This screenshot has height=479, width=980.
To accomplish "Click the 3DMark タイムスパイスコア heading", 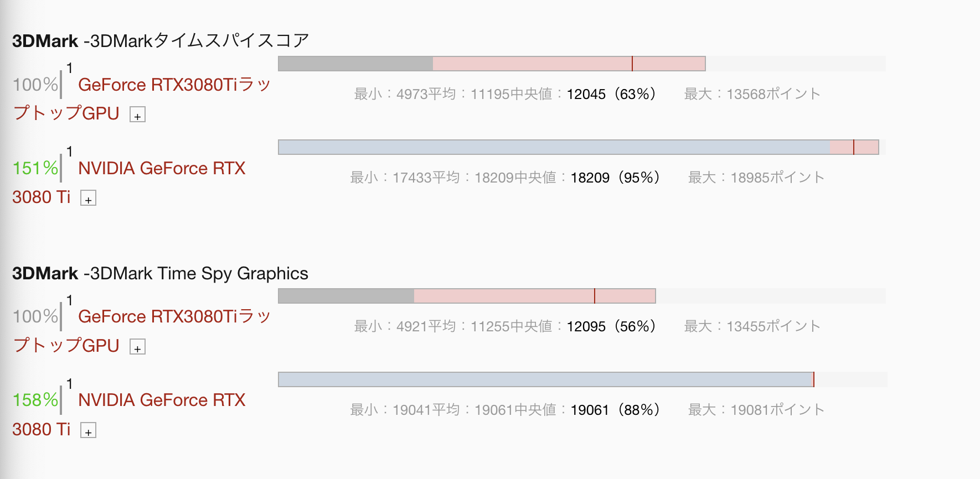I will point(161,40).
